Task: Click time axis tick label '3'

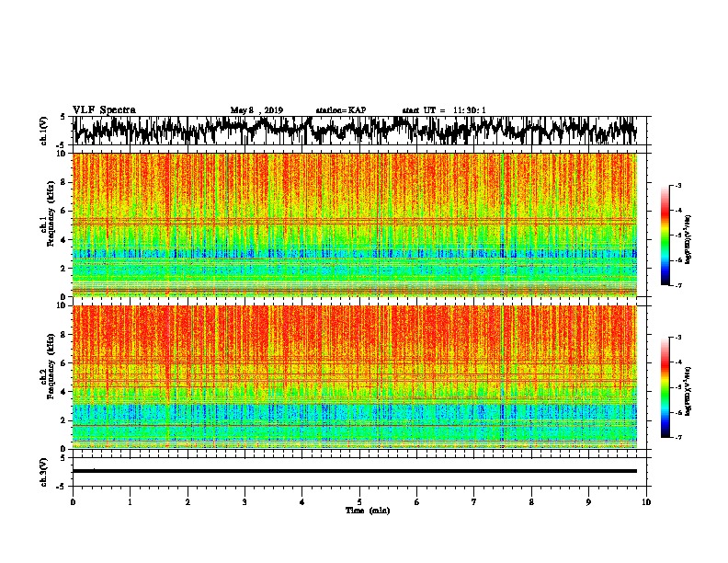Action: coord(245,501)
